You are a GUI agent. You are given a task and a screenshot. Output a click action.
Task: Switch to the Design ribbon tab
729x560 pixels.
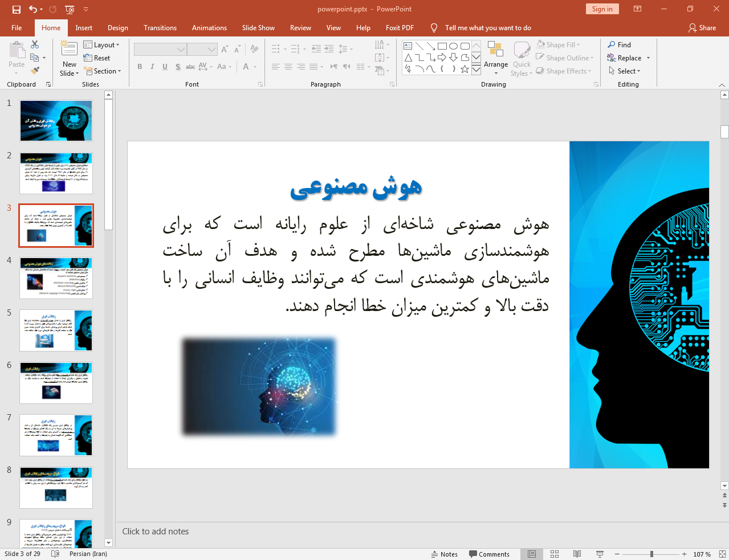pos(117,28)
